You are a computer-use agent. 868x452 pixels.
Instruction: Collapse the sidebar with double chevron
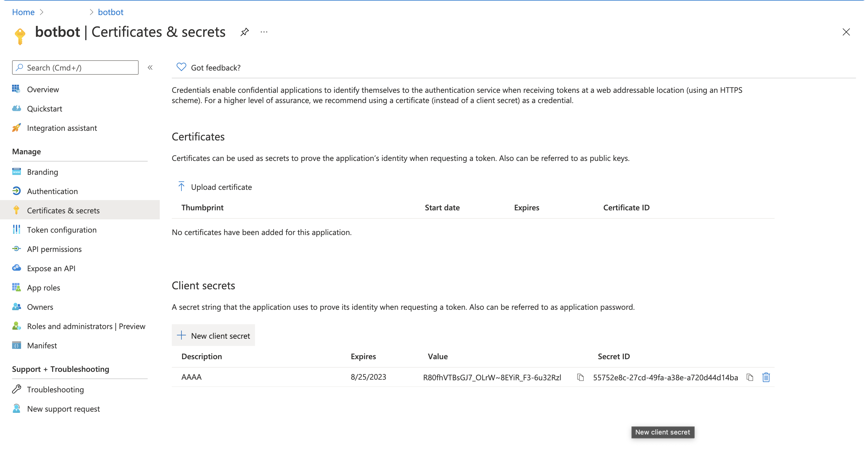tap(150, 68)
